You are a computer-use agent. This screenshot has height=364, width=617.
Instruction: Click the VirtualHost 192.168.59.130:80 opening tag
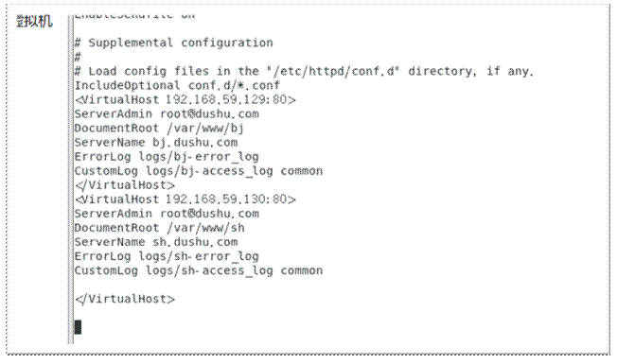[185, 199]
